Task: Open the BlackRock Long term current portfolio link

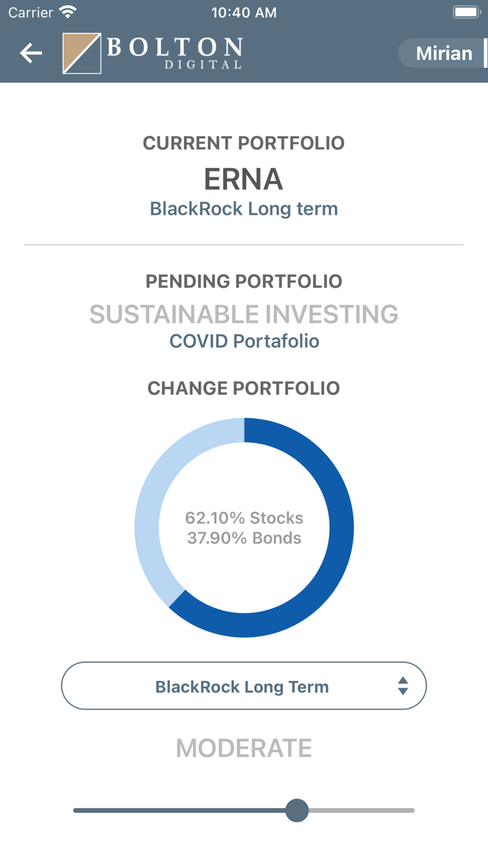Action: (244, 209)
